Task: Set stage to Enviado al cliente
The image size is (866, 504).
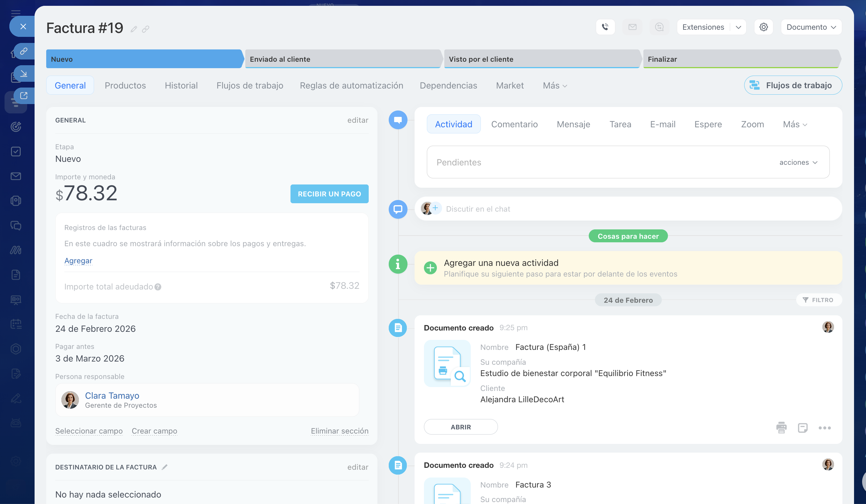Action: tap(342, 59)
